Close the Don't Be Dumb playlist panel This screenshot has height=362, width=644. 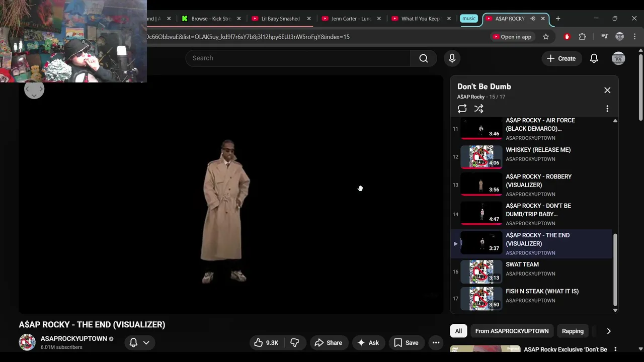[x=607, y=90]
